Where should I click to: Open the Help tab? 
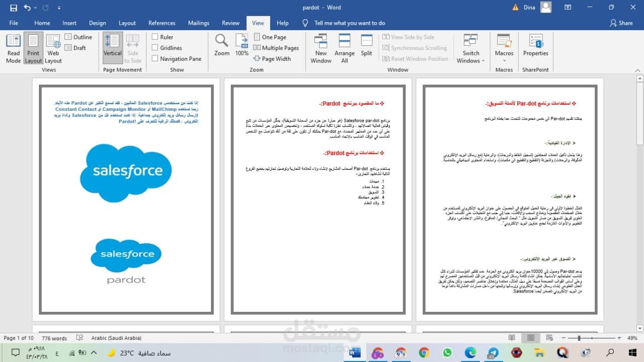[x=283, y=23]
